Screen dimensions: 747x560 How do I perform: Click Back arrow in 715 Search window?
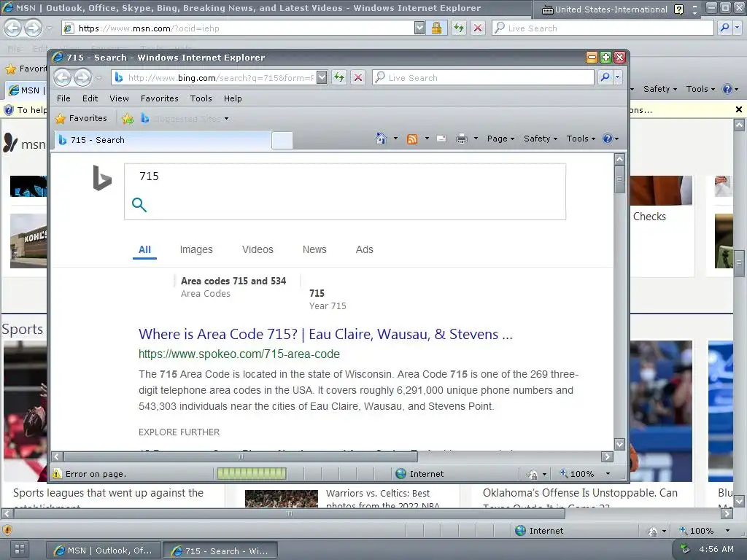(63, 77)
